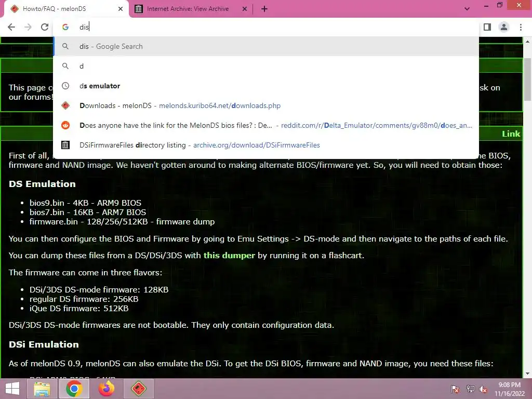
Task: Open the Windows Start menu
Action: point(12,389)
